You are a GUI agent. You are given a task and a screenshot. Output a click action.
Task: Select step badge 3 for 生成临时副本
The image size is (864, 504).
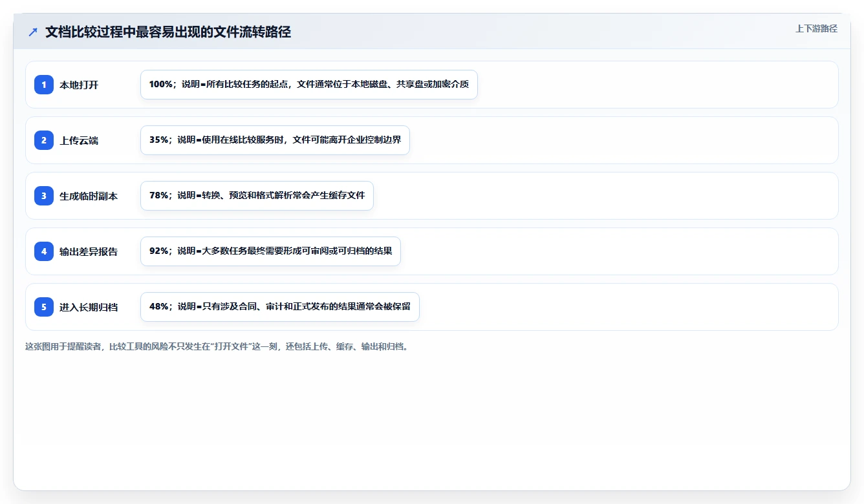[44, 196]
